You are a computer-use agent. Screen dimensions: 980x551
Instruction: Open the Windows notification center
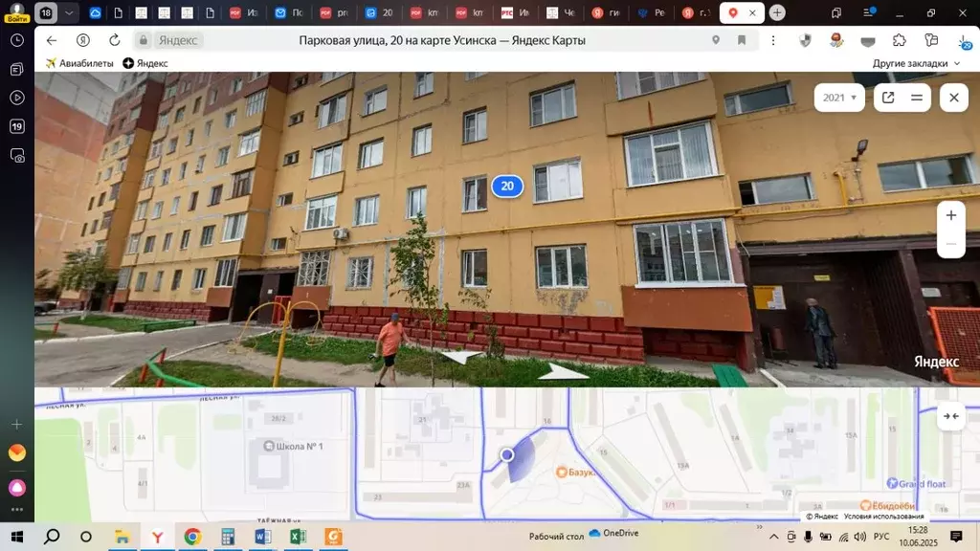point(956,536)
